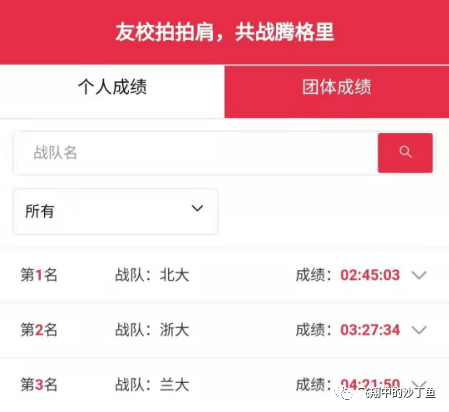449x412 pixels.
Task: Switch to the 团体成绩 tab
Action: (x=337, y=91)
